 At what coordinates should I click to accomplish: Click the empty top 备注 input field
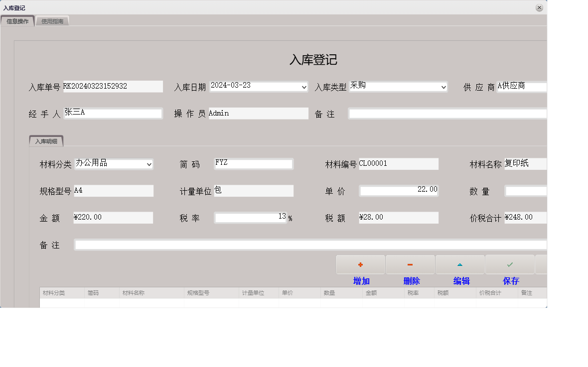447,113
